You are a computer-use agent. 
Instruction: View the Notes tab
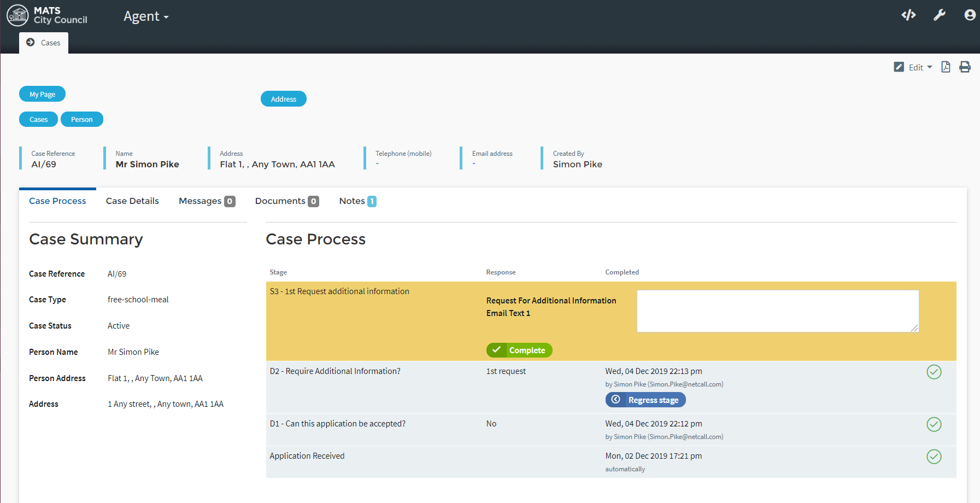pyautogui.click(x=357, y=201)
